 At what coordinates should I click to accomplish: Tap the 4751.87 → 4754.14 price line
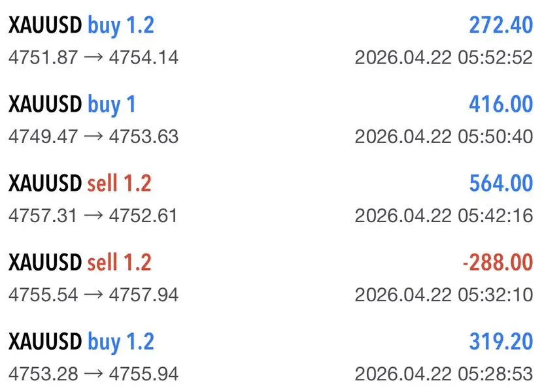[x=93, y=57]
